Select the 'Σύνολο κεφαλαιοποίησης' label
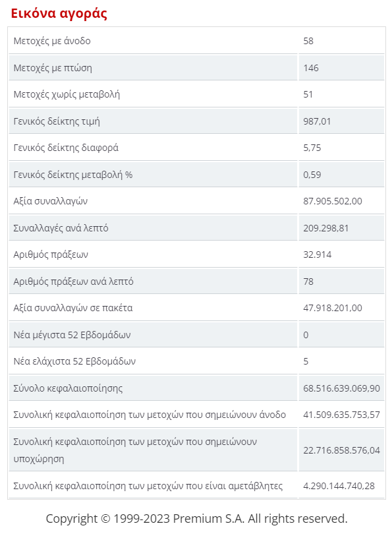The height and width of the screenshot is (534, 392). (x=68, y=388)
